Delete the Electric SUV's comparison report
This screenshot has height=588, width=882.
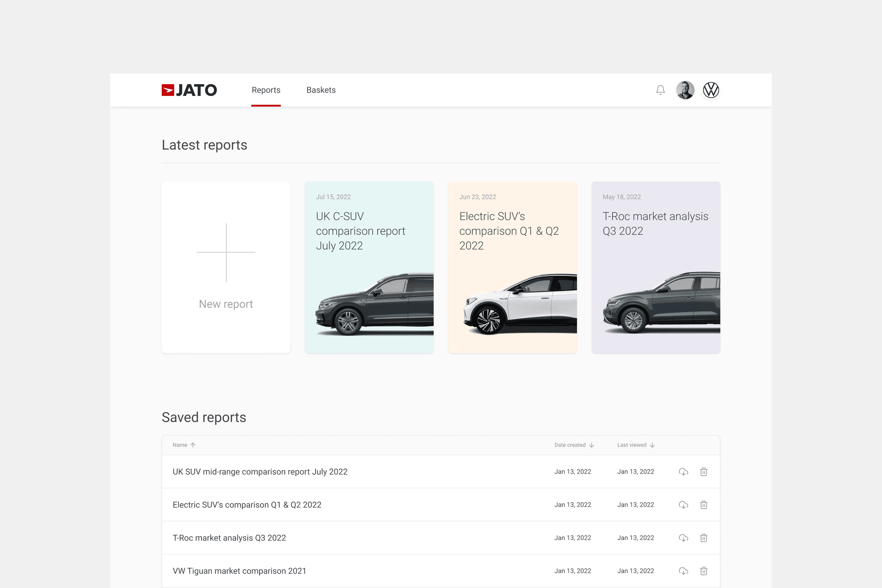704,505
